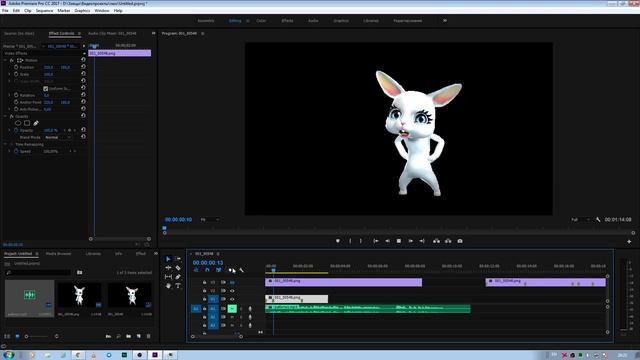Open the Color workspace
Image resolution: width=640 pixels, height=360 pixels.
[x=261, y=20]
